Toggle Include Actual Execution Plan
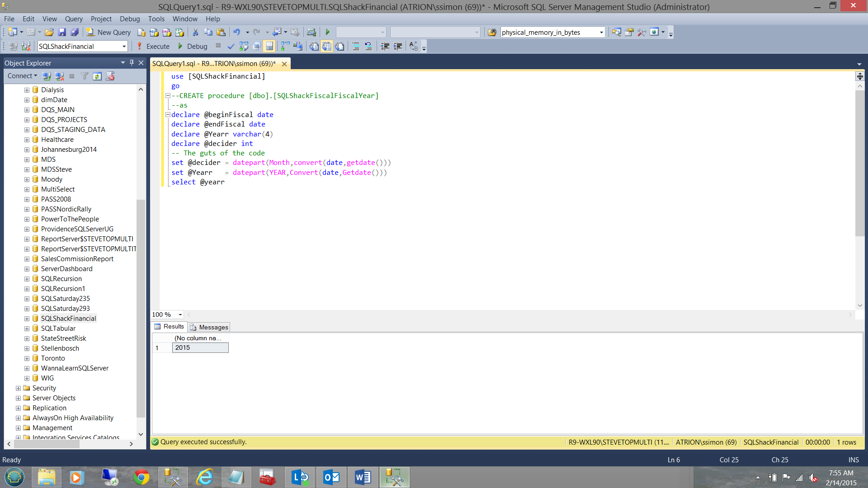The image size is (868, 488). 285,46
